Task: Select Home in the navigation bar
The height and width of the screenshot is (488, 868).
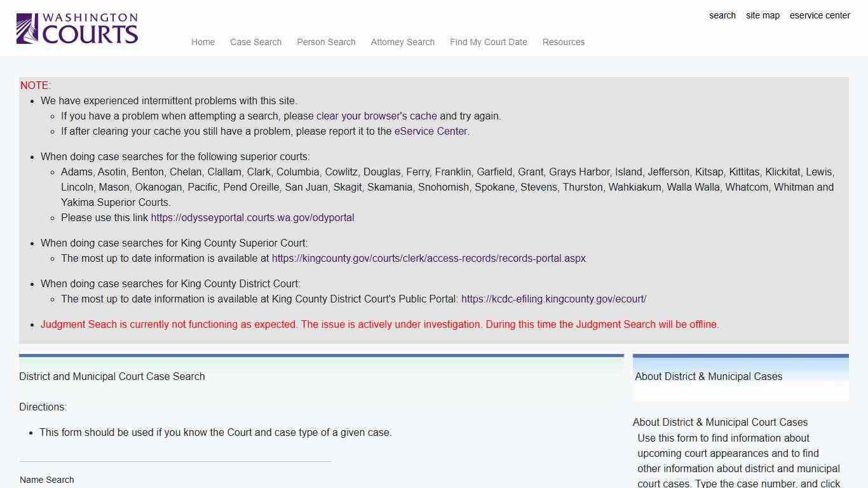Action: (203, 42)
